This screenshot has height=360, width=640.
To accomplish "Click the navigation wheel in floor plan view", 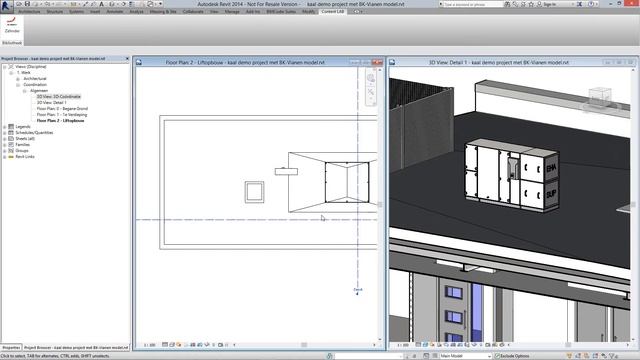I will coord(371,78).
